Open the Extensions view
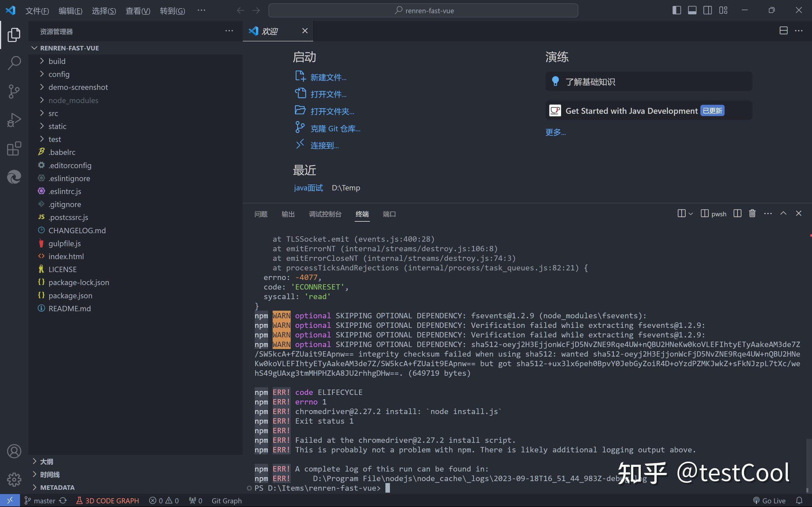 point(14,148)
